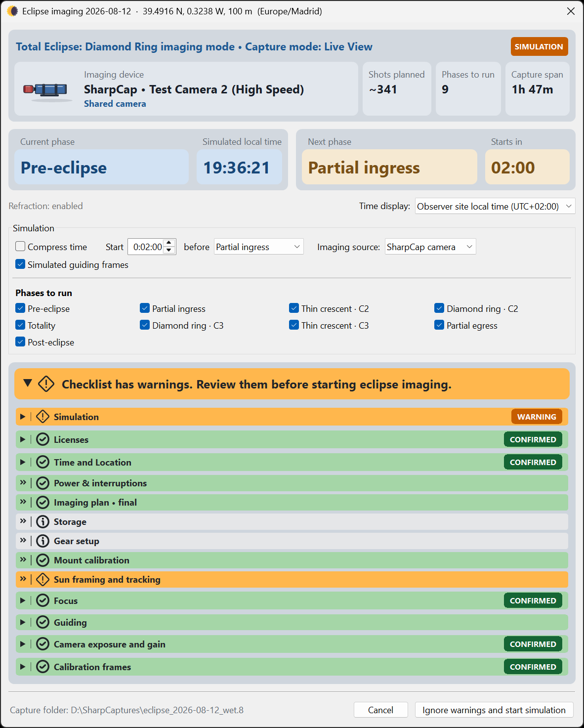Uncheck Diamond ring · C3 phase

pyautogui.click(x=145, y=325)
